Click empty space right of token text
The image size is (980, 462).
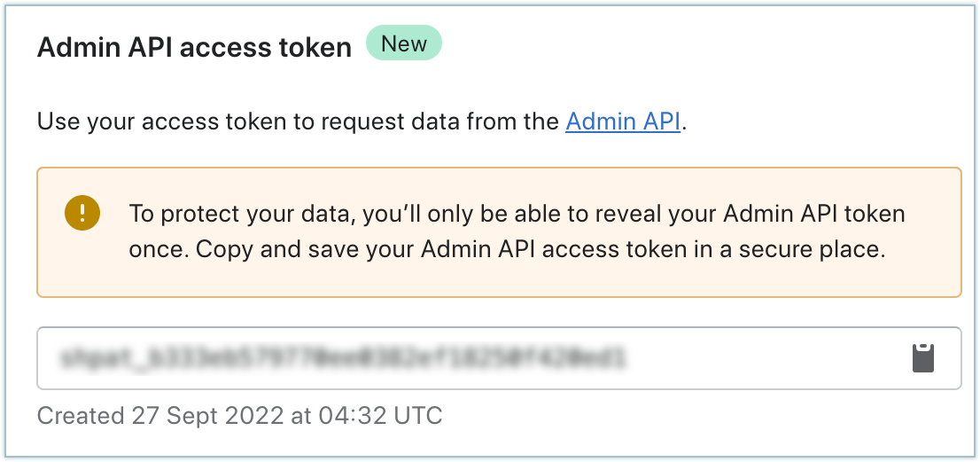click(762, 358)
